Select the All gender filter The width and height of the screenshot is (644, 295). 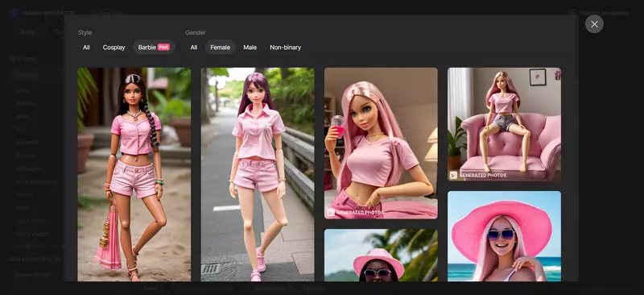(194, 48)
